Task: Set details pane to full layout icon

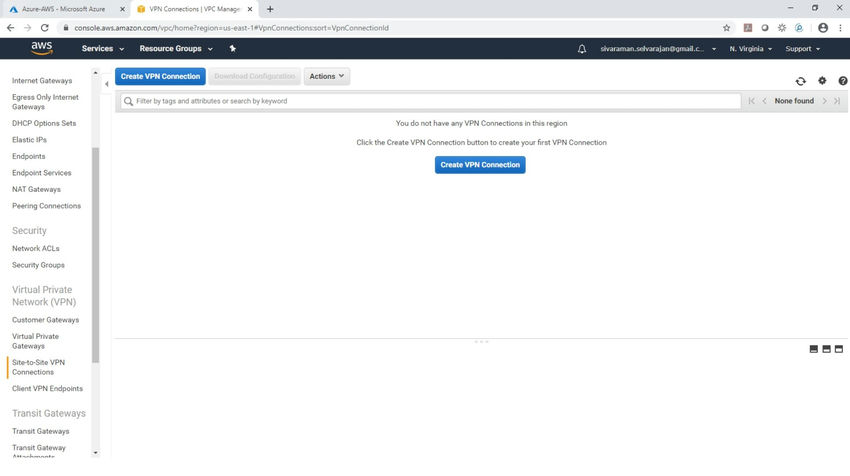Action: tap(839, 349)
